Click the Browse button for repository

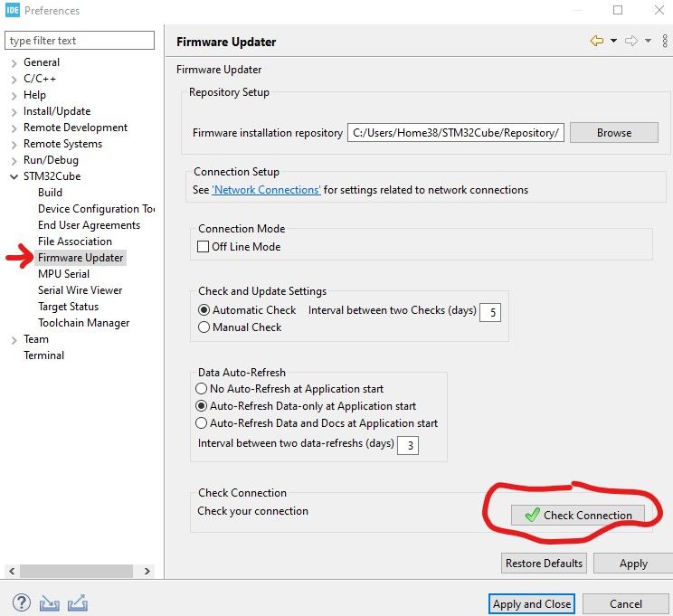tap(614, 133)
